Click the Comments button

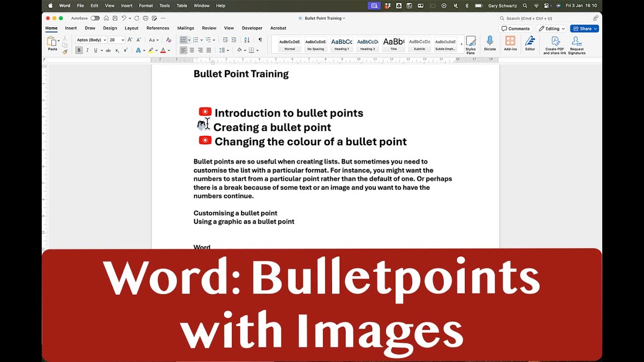coord(515,28)
